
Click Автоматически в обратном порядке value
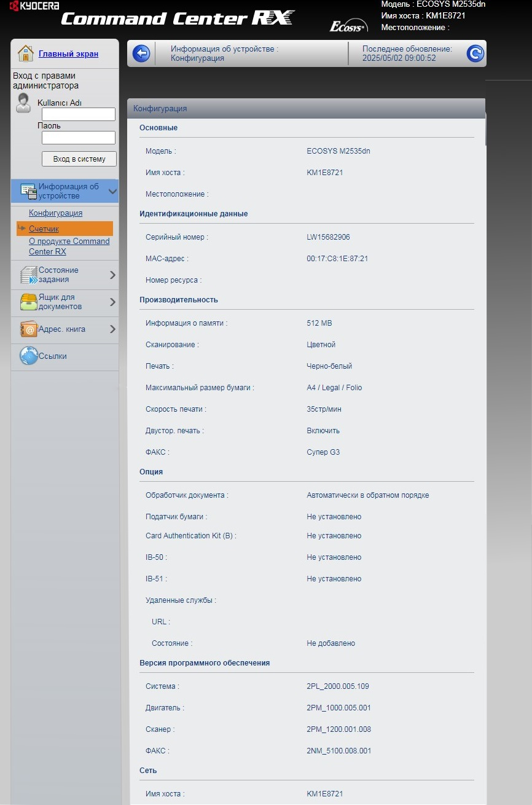tap(368, 495)
